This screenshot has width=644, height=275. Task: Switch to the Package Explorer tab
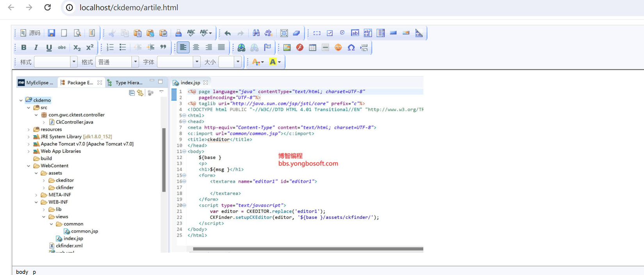pos(80,83)
